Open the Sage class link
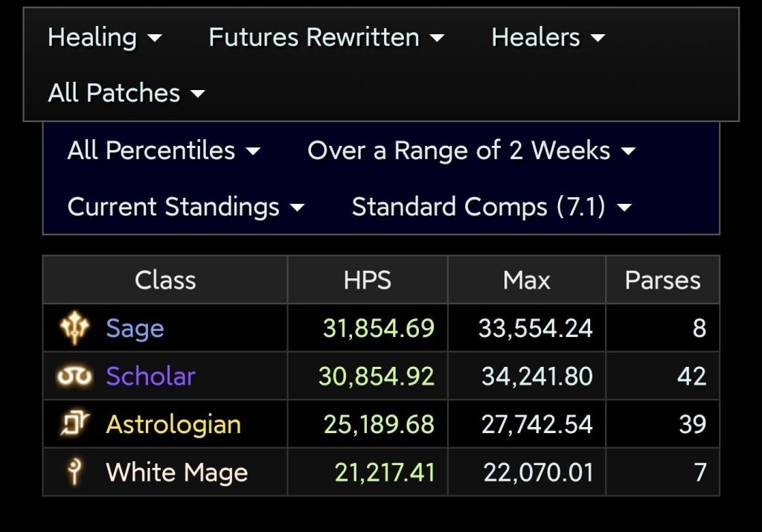 [135, 328]
